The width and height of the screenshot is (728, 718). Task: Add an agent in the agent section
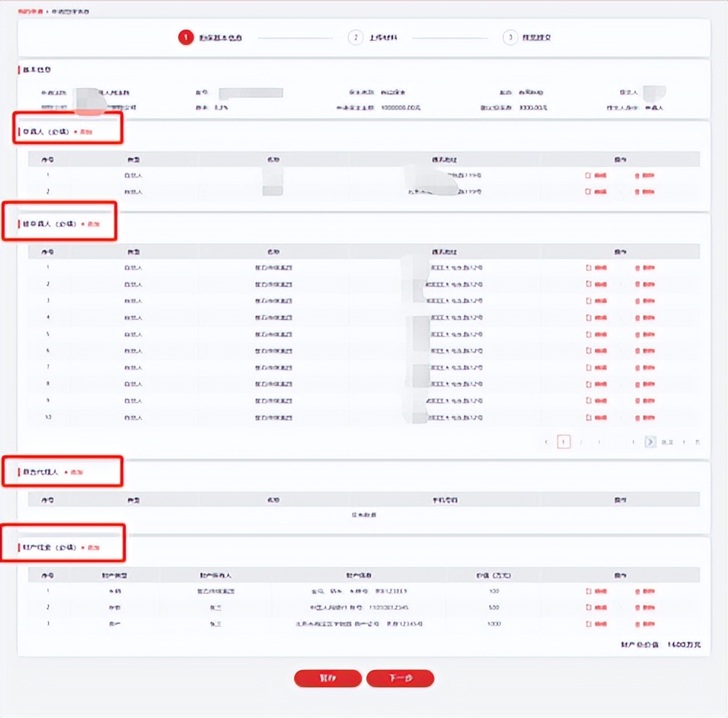(x=75, y=473)
